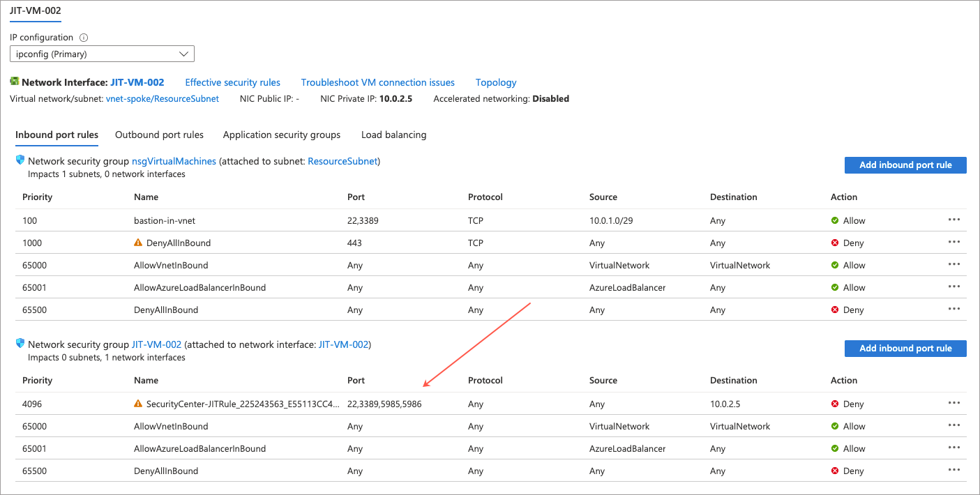
Task: Open more options for SecurityCenter-JITRule row
Action: 954,403
